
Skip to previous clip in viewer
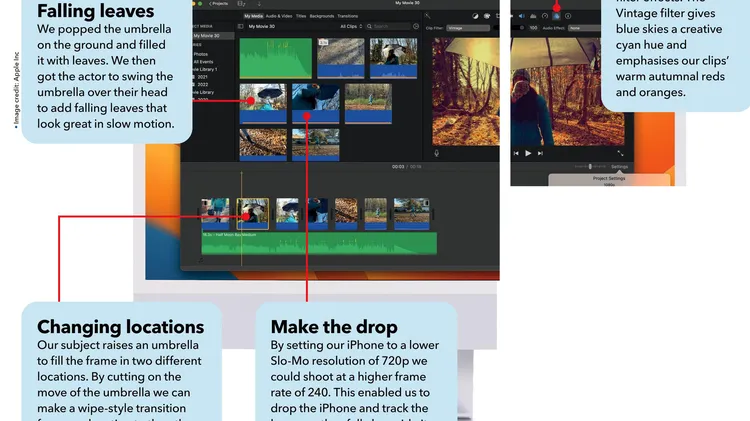click(516, 154)
